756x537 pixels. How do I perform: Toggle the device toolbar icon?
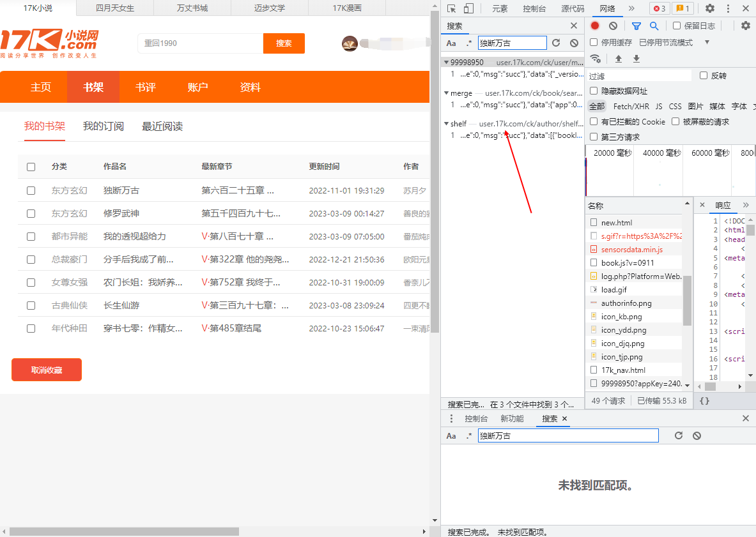[468, 8]
